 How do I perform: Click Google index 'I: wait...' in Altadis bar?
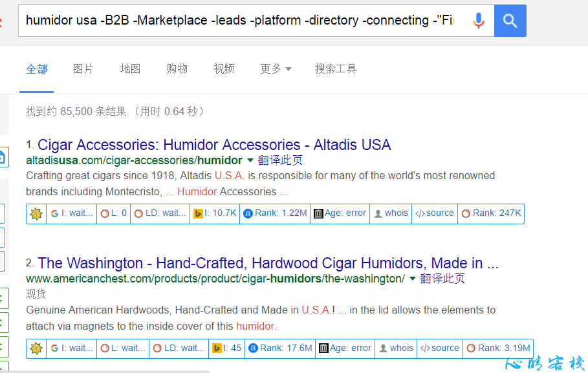[72, 214]
